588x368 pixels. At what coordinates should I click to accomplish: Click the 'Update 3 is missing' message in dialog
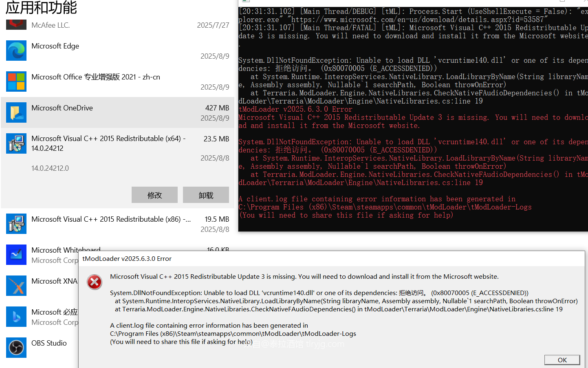pyautogui.click(x=304, y=277)
